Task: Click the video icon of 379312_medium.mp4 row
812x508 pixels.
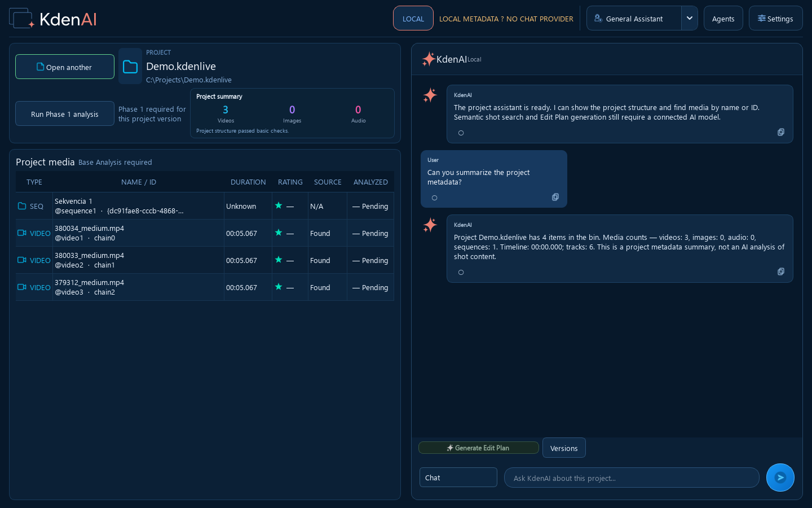Action: pyautogui.click(x=22, y=287)
